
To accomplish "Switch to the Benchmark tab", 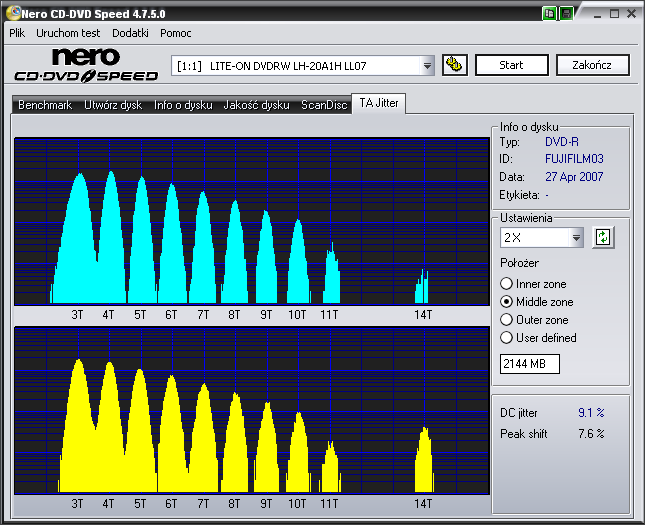I will [x=45, y=105].
